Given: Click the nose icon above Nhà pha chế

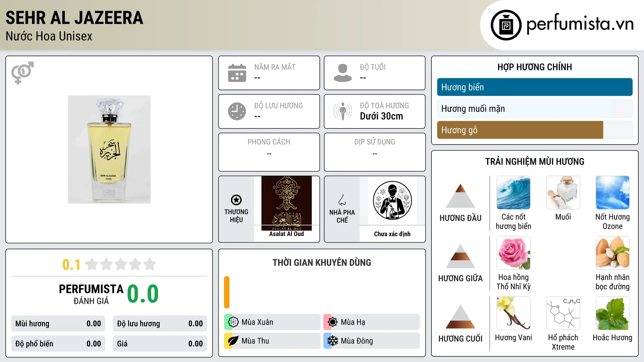Looking at the screenshot, I should pyautogui.click(x=342, y=200).
